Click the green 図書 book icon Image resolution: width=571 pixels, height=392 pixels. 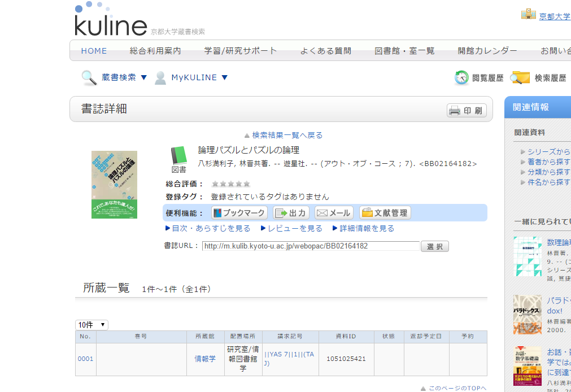[x=178, y=156]
